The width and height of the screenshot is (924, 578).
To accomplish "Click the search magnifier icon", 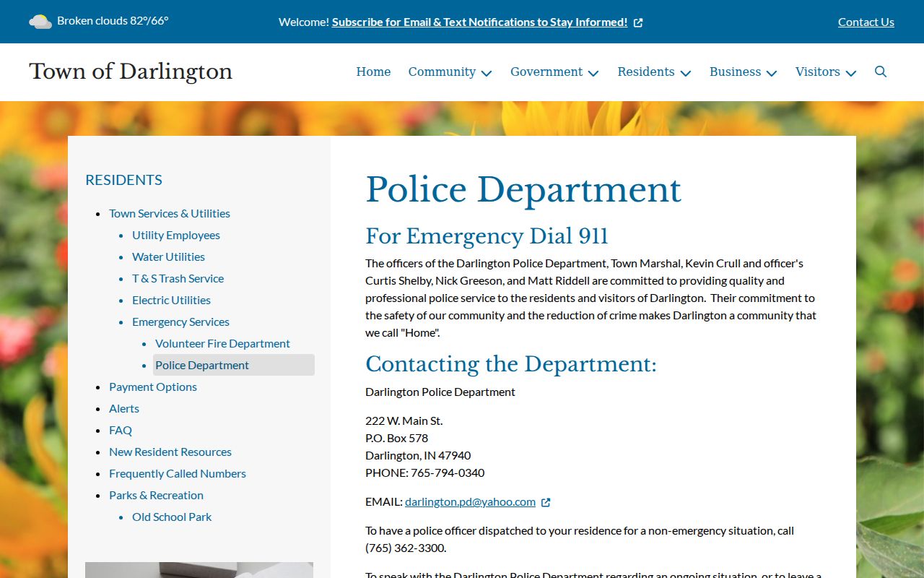I will coord(881,72).
